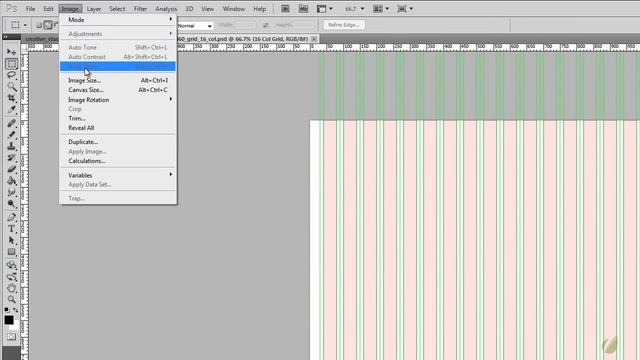This screenshot has height=360, width=640.
Task: Select the Spot Healing Brush tool
Action: click(11, 123)
